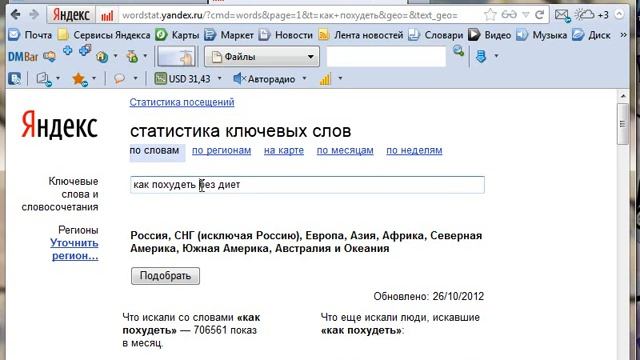
Task: Click the page vertical scrollbar thumb
Action: point(622,124)
